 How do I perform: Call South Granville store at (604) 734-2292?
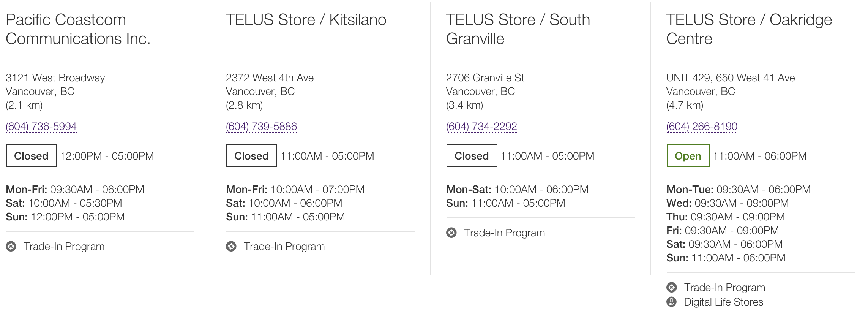[x=482, y=127]
